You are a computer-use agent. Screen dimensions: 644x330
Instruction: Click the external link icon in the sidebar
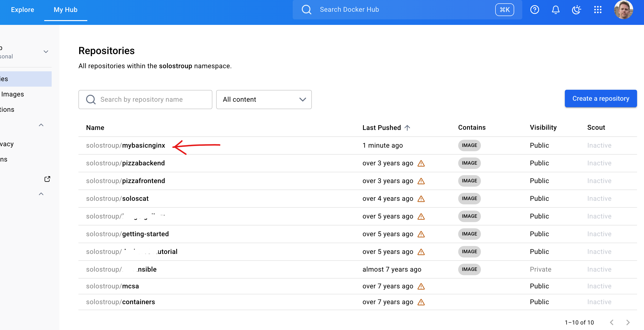(47, 179)
